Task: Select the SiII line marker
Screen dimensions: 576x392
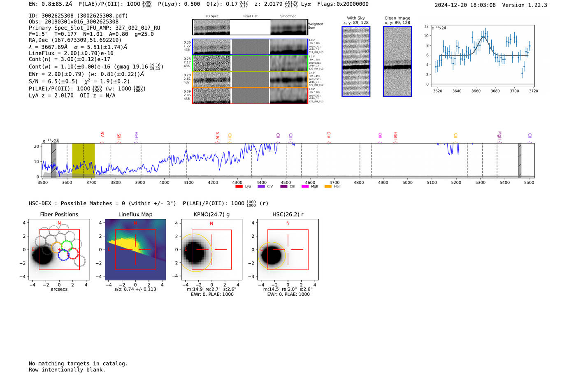Action: pyautogui.click(x=119, y=137)
